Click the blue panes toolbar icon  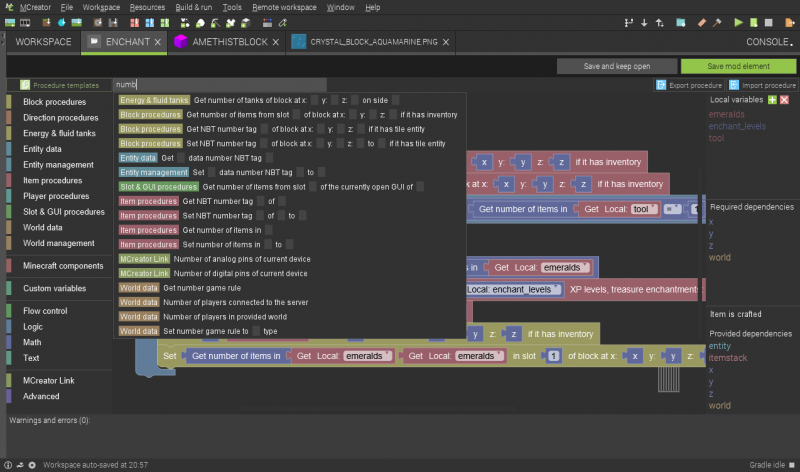[149, 22]
